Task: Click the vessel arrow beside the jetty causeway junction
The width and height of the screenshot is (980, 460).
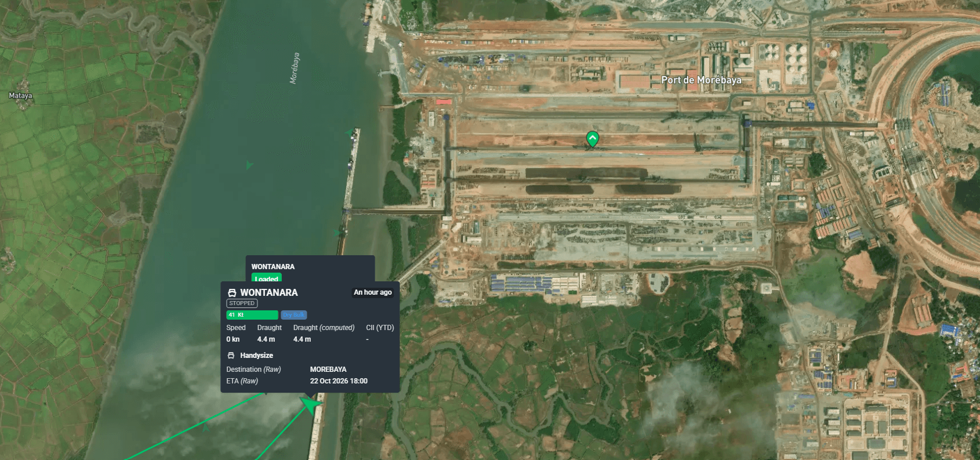Action: tap(337, 233)
